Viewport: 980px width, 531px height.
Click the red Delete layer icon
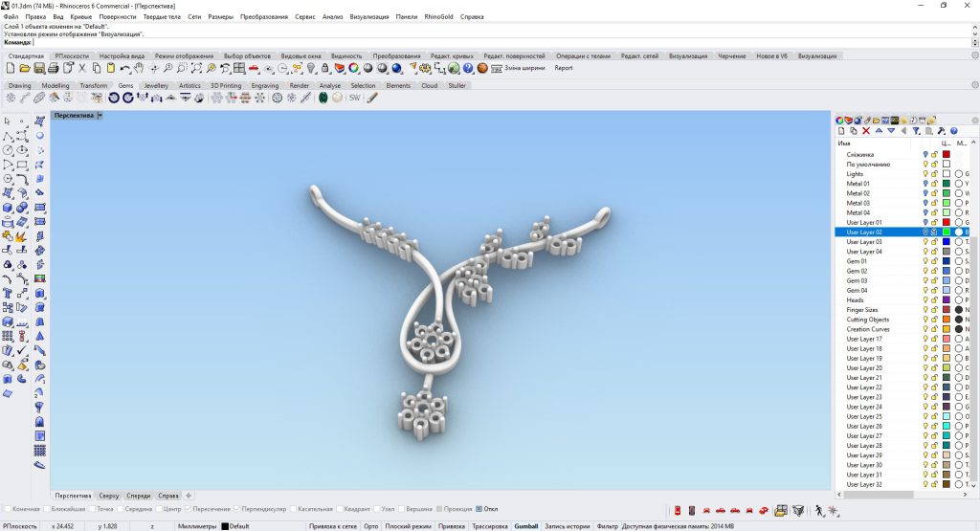[866, 131]
